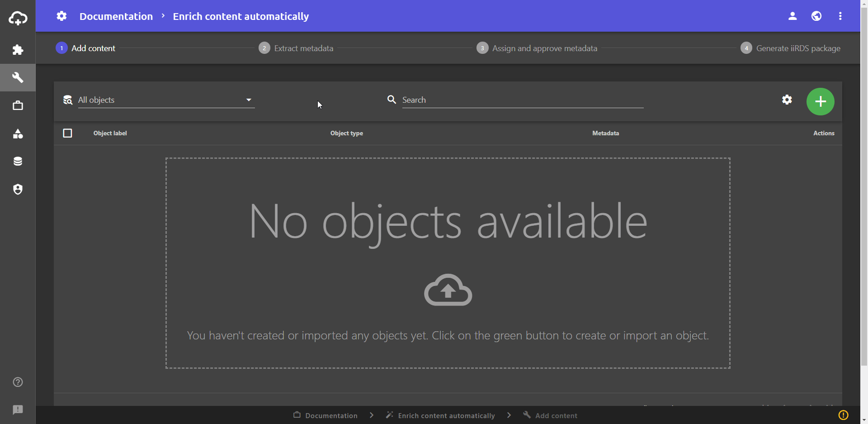This screenshot has width=868, height=424.
Task: Click the Metadata column header
Action: click(x=606, y=133)
